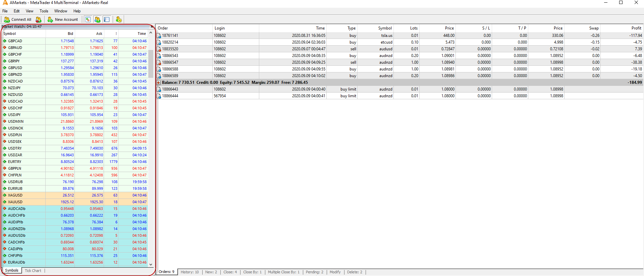
Task: Switch to the Tick Chart tab
Action: click(33, 271)
